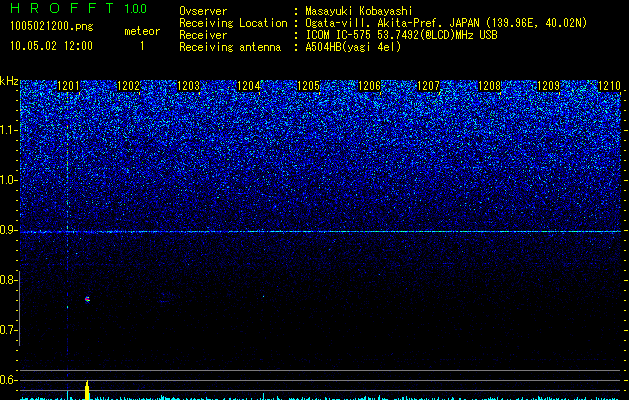Screen dimensions: 629x400
Task: Click the 1210 time marker
Action: pos(609,86)
